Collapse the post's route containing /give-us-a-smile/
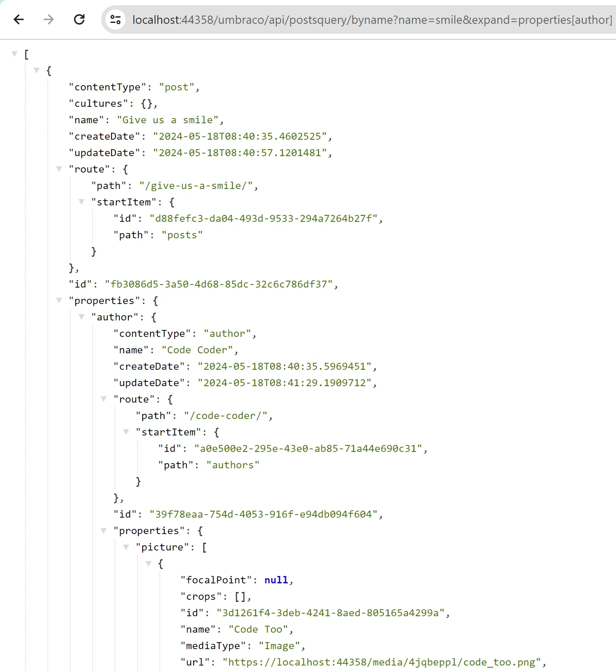Screen dimensions: 616x672 pos(59,169)
